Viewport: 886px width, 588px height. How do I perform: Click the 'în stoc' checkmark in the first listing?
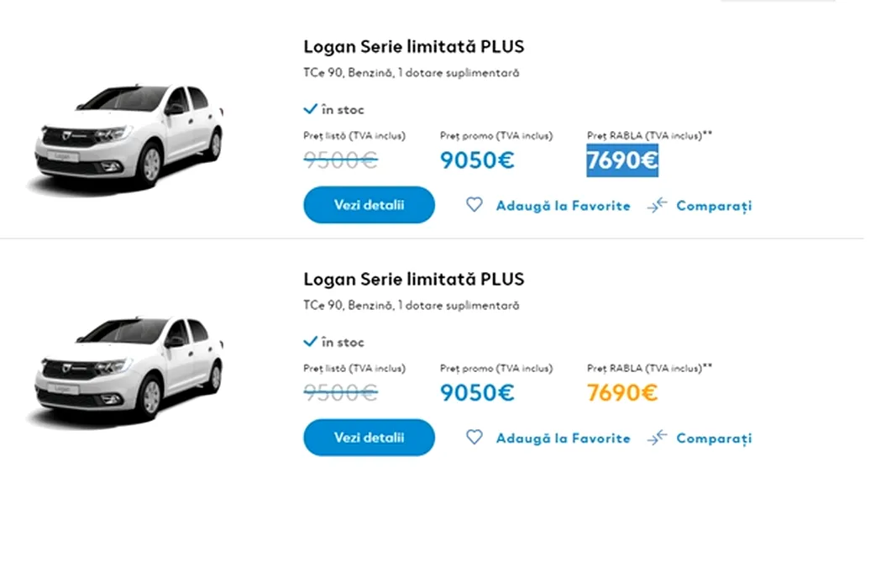(x=311, y=109)
